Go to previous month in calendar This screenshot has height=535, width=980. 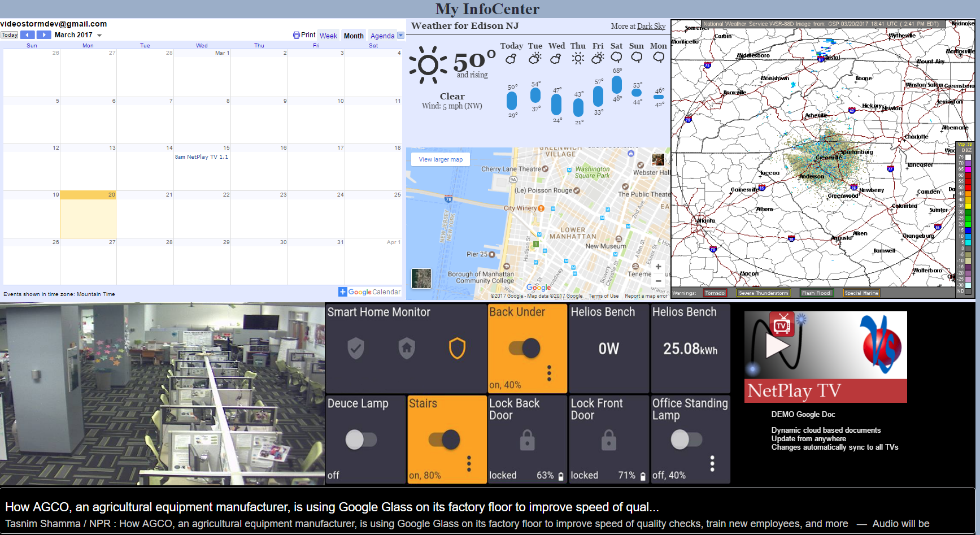pos(28,35)
